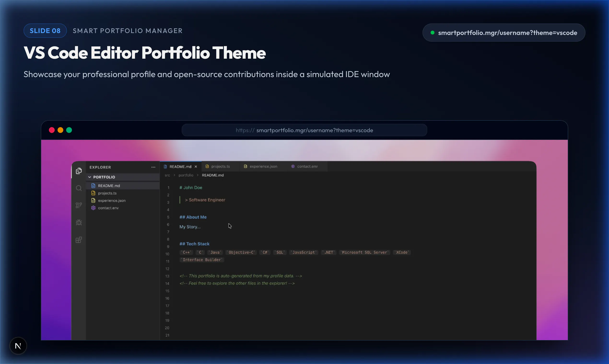
Task: Click the 'VS Code Editor Portfolio Theme' title
Action: pyautogui.click(x=145, y=53)
